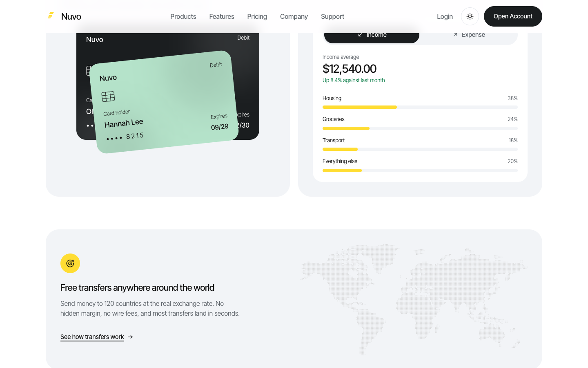The height and width of the screenshot is (368, 588).
Task: Click the Transport progress bar
Action: click(x=420, y=149)
